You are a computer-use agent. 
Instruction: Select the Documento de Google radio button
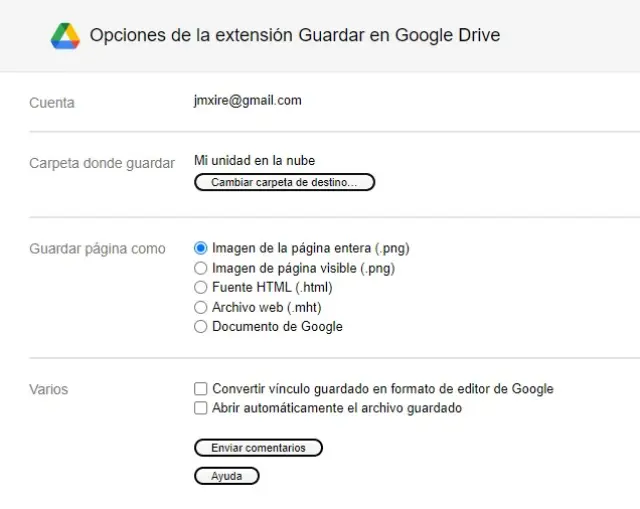click(201, 326)
